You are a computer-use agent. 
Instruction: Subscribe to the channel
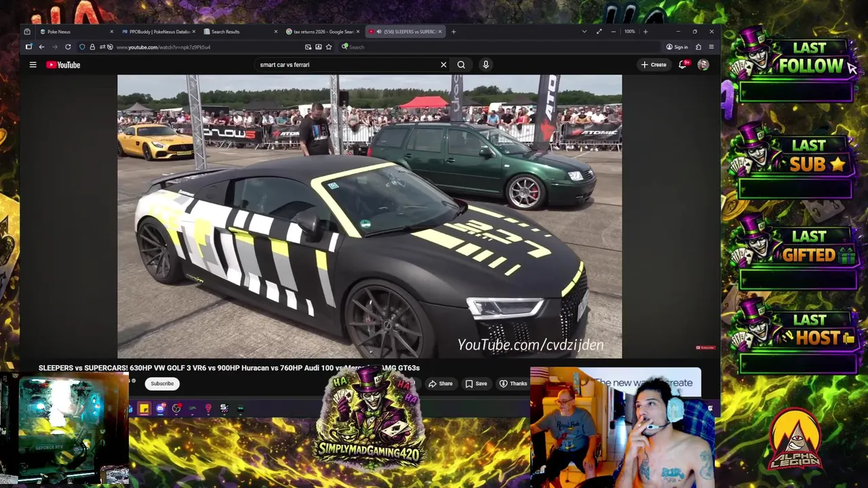[162, 384]
